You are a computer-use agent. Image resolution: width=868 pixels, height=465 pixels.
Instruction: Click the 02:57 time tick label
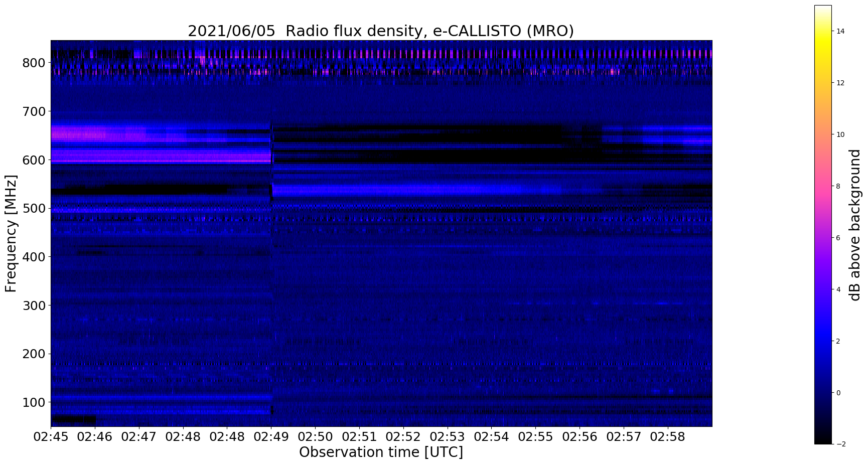point(624,437)
